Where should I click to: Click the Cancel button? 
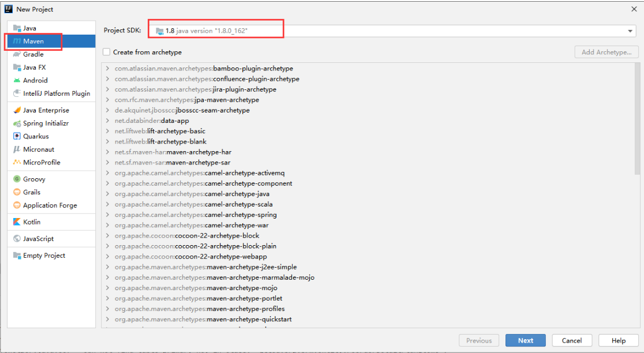(x=572, y=340)
